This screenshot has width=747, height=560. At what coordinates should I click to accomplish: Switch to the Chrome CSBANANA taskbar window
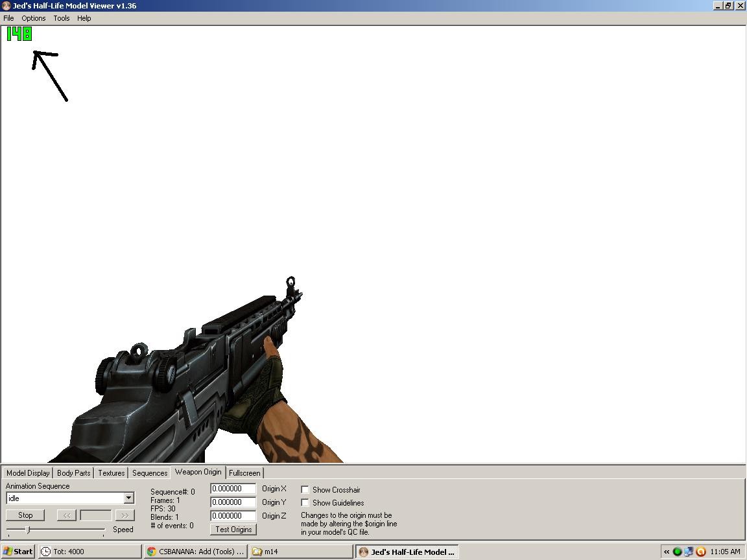[x=195, y=552]
